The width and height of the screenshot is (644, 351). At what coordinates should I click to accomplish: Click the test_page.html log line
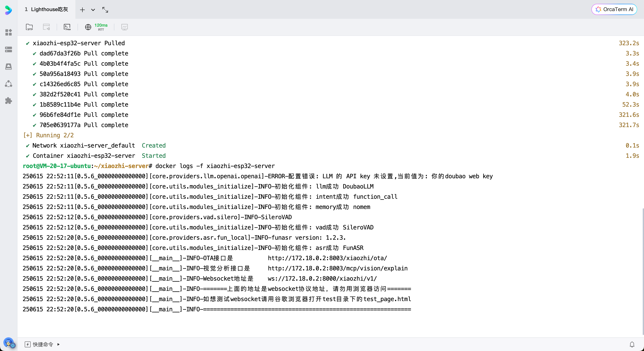pyautogui.click(x=217, y=299)
